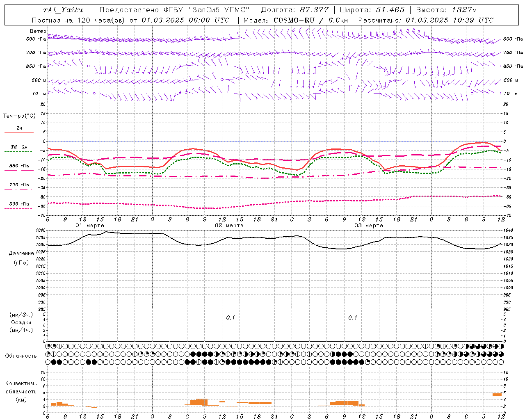Click the 03 марта date label
Viewport: 525px width, 420px height.
369,225
